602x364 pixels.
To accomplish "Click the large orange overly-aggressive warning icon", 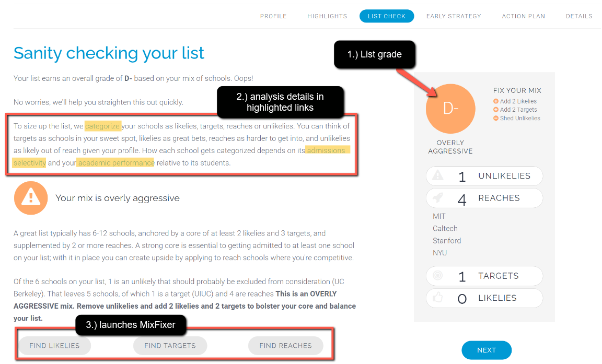I will click(x=31, y=198).
